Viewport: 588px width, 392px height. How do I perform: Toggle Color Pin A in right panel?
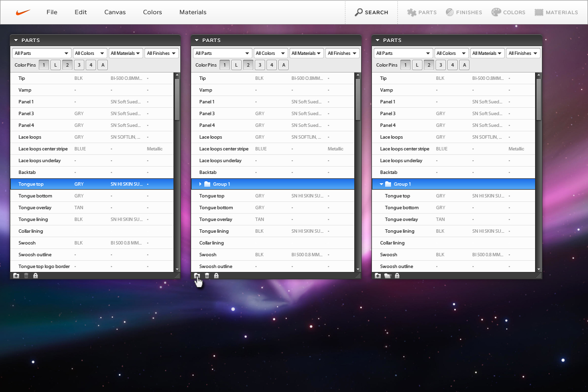464,65
